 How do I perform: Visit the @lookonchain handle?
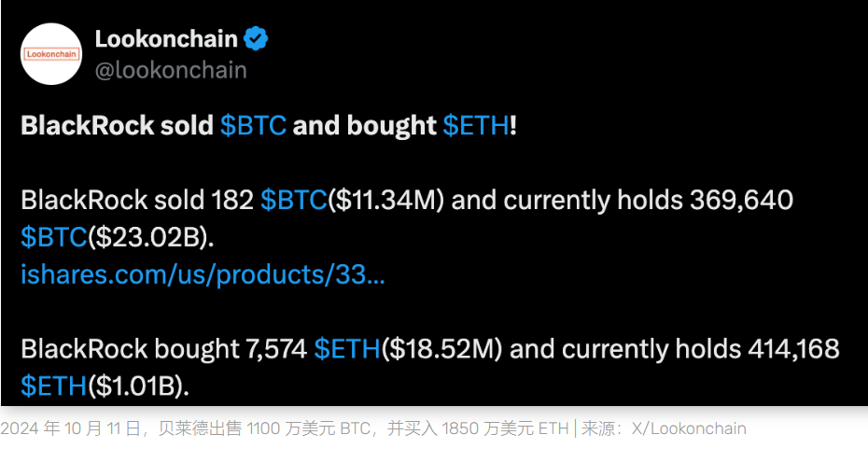pyautogui.click(x=171, y=71)
